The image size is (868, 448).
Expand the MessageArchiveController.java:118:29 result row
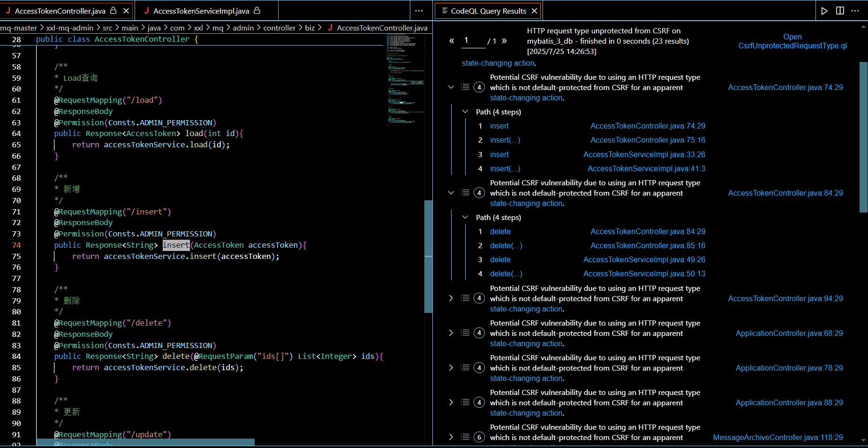coord(451,437)
